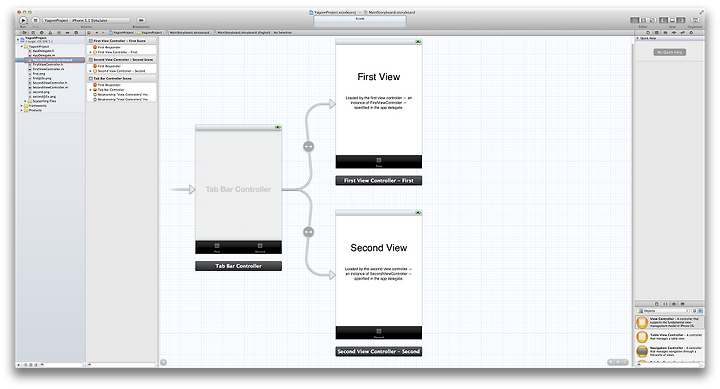This screenshot has height=389, width=720.
Task: Select the First View title label on canvas
Action: click(379, 77)
